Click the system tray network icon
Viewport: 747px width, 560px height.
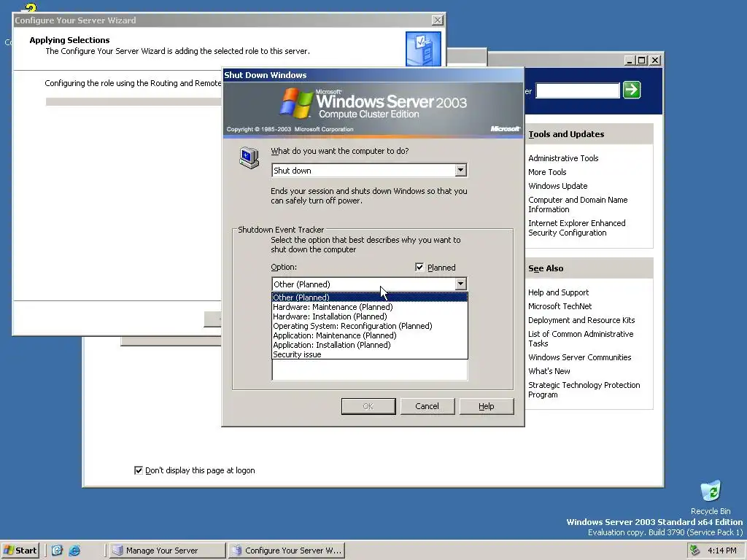[694, 551]
